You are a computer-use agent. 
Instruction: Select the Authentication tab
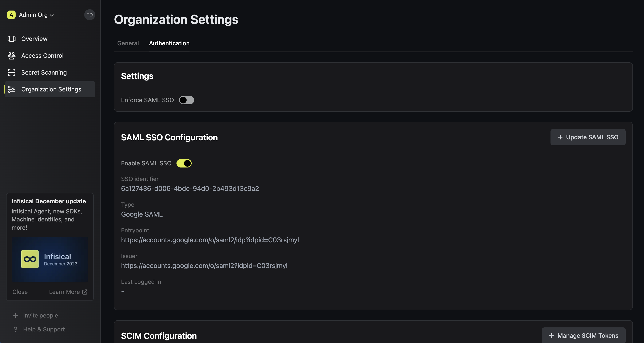[169, 43]
